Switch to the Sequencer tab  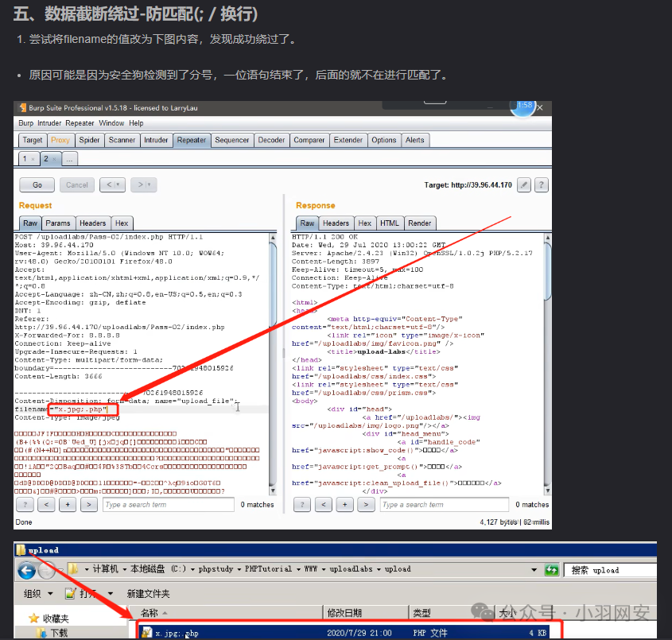coord(232,140)
